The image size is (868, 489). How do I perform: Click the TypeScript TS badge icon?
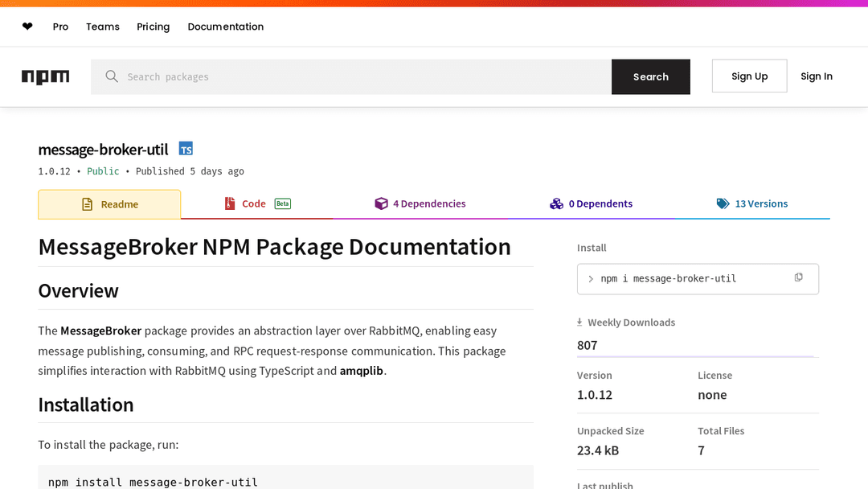(186, 149)
